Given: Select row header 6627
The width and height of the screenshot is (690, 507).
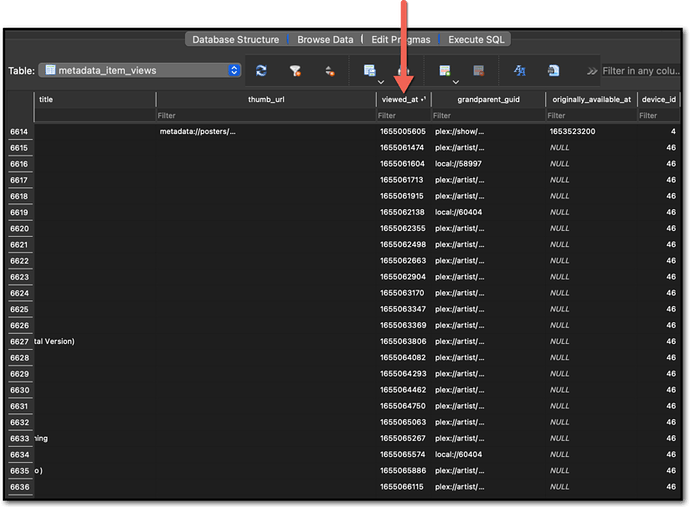Looking at the screenshot, I should pyautogui.click(x=19, y=342).
